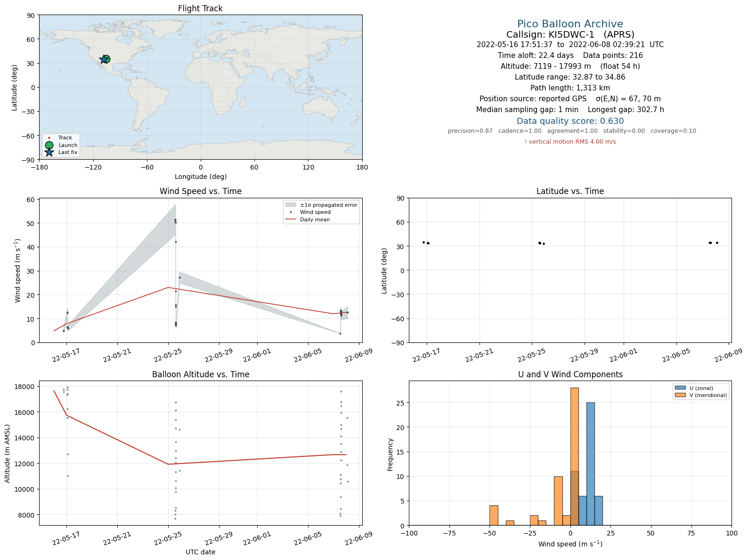This screenshot has width=748, height=560.
Task: Click the green Launch circle in the map legend
Action: [49, 145]
